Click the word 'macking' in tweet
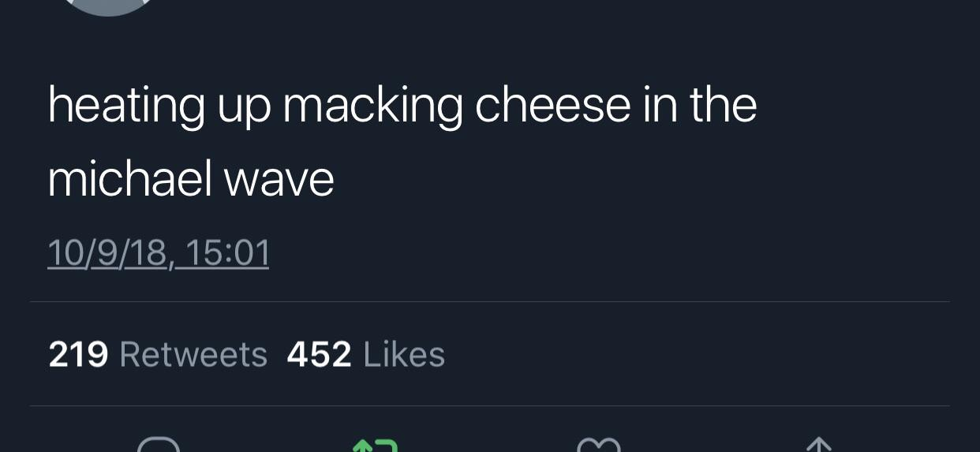 tap(372, 106)
